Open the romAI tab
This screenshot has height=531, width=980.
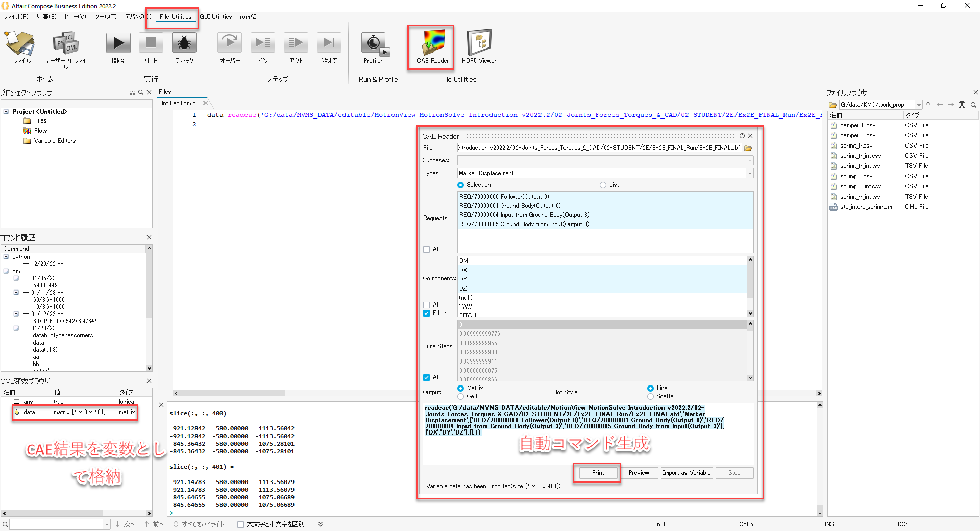248,17
